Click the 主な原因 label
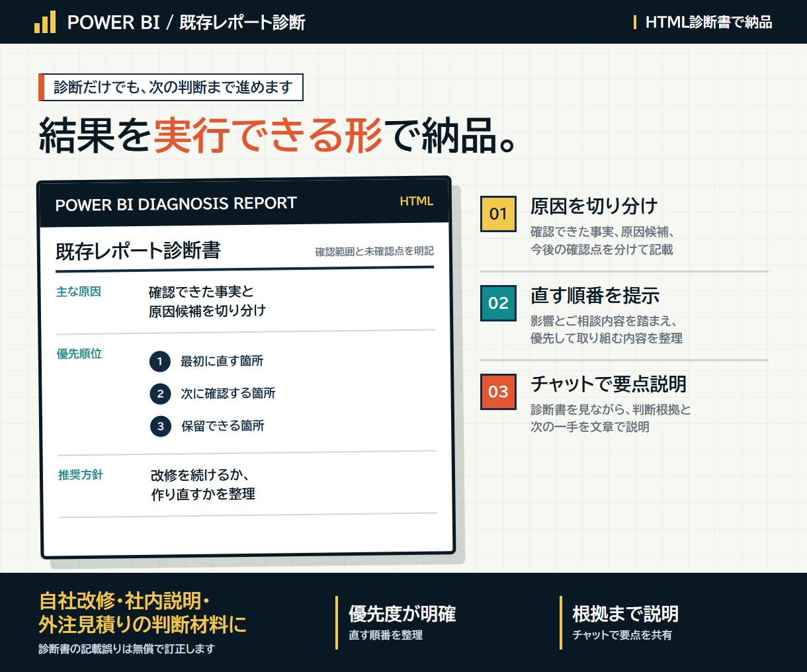The image size is (807, 672). [79, 292]
